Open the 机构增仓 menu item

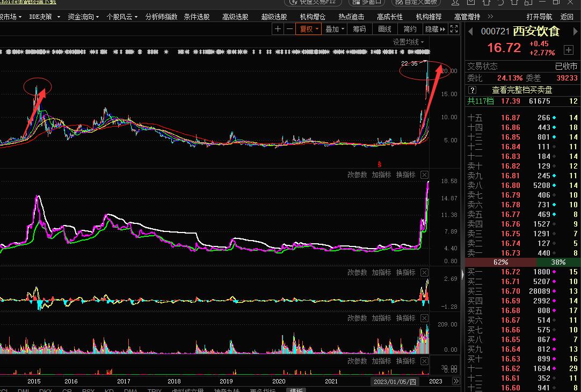click(313, 17)
